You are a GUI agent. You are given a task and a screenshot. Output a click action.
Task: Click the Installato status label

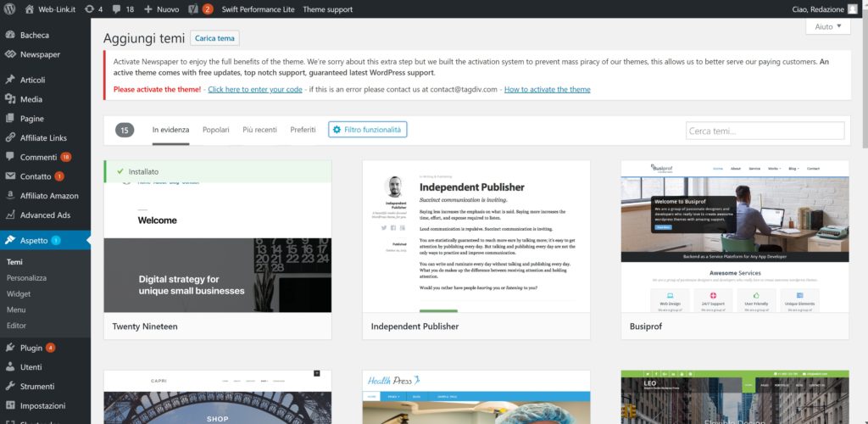143,171
